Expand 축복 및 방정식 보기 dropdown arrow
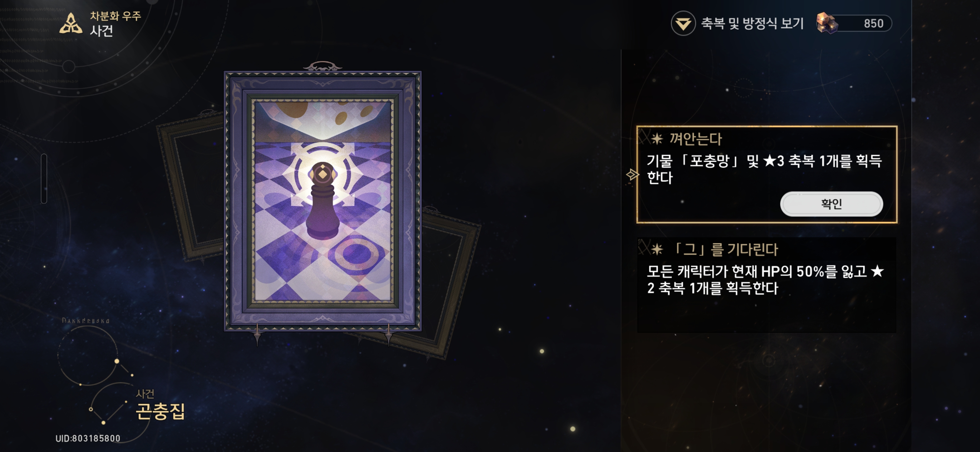The image size is (980, 452). 683,24
